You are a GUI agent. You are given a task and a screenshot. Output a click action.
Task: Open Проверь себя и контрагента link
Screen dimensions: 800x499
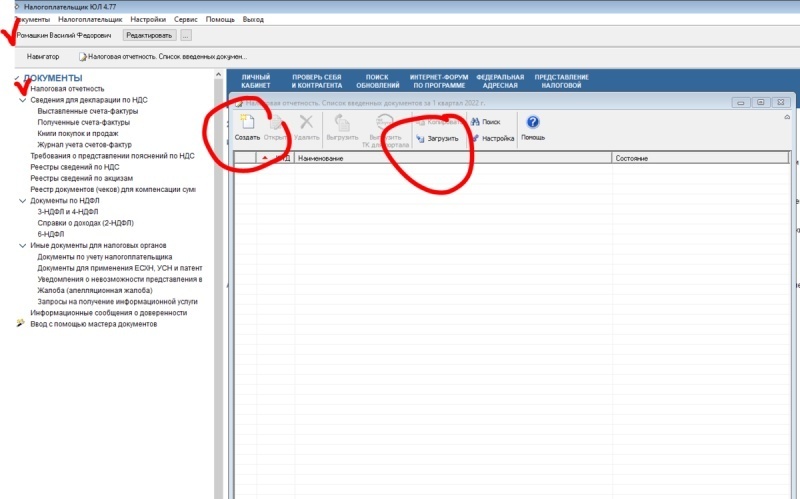click(316, 82)
